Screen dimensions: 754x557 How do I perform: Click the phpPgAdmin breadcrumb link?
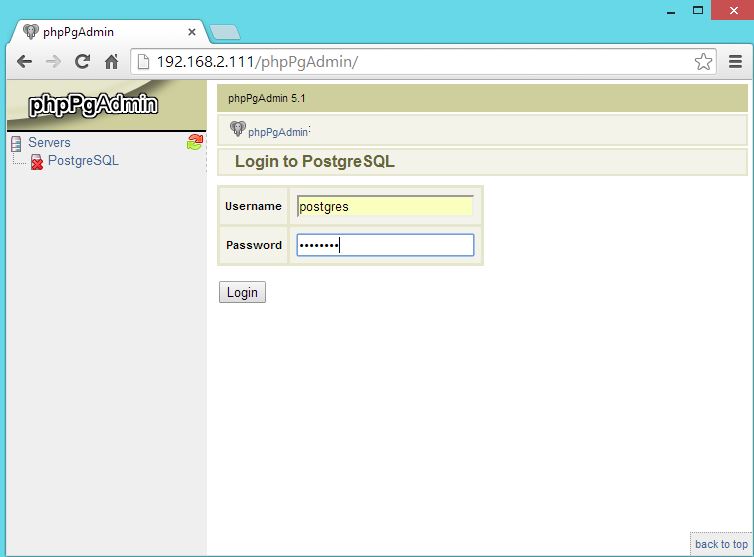[277, 132]
